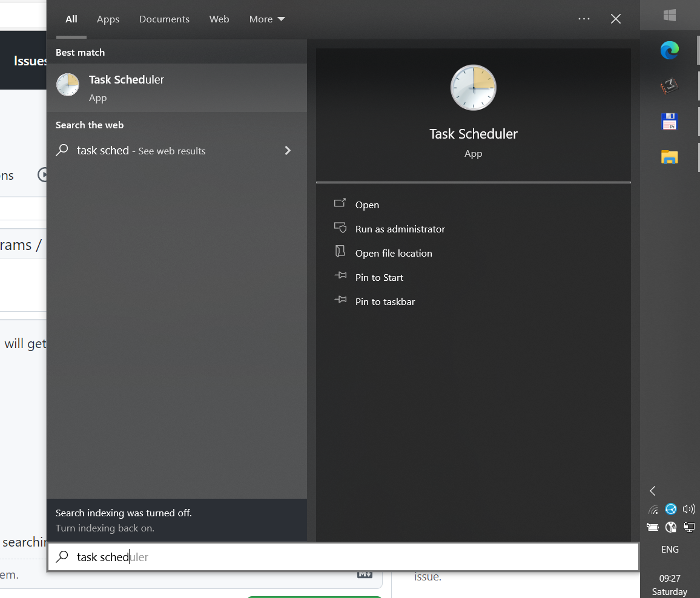The height and width of the screenshot is (598, 700).
Task: Close the search panel with X
Action: point(616,19)
